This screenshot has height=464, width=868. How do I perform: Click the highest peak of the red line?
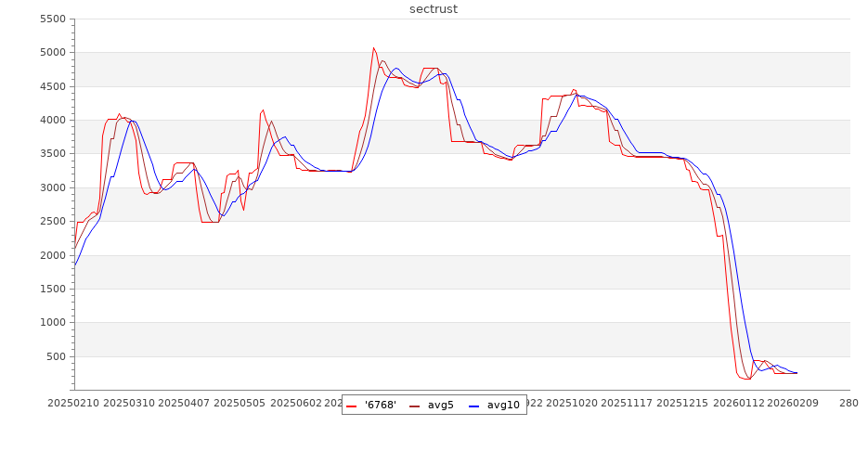(373, 48)
